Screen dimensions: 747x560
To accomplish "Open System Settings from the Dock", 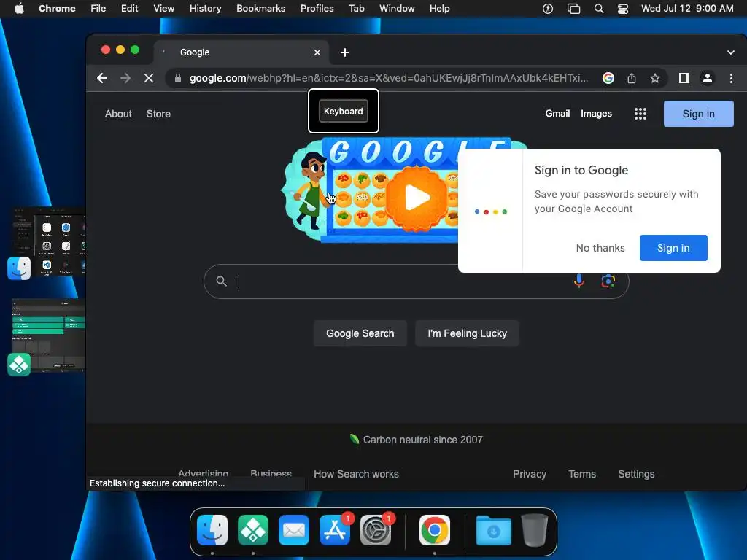I will (x=376, y=530).
